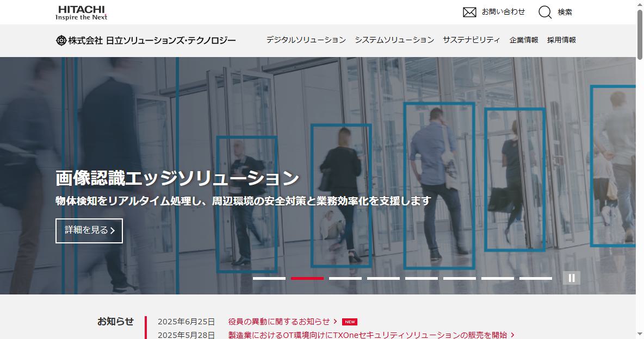Open the 採用情報 menu
644x339 pixels.
tap(561, 40)
